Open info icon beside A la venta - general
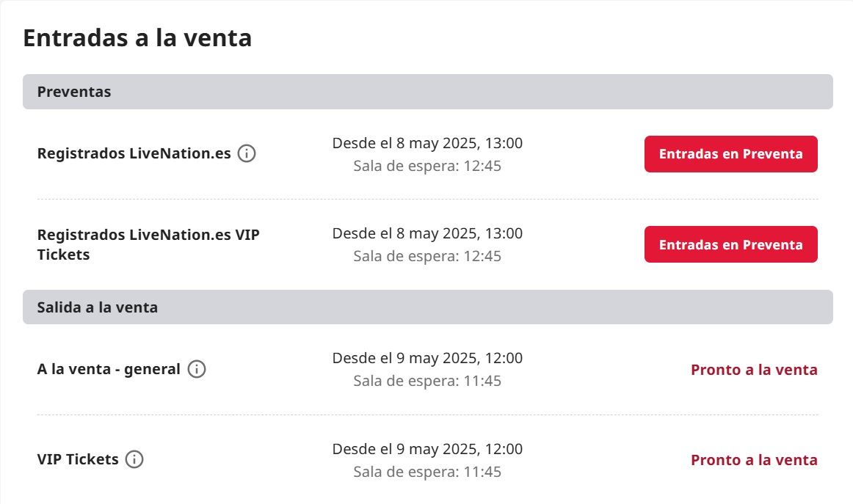The image size is (853, 504). point(197,369)
